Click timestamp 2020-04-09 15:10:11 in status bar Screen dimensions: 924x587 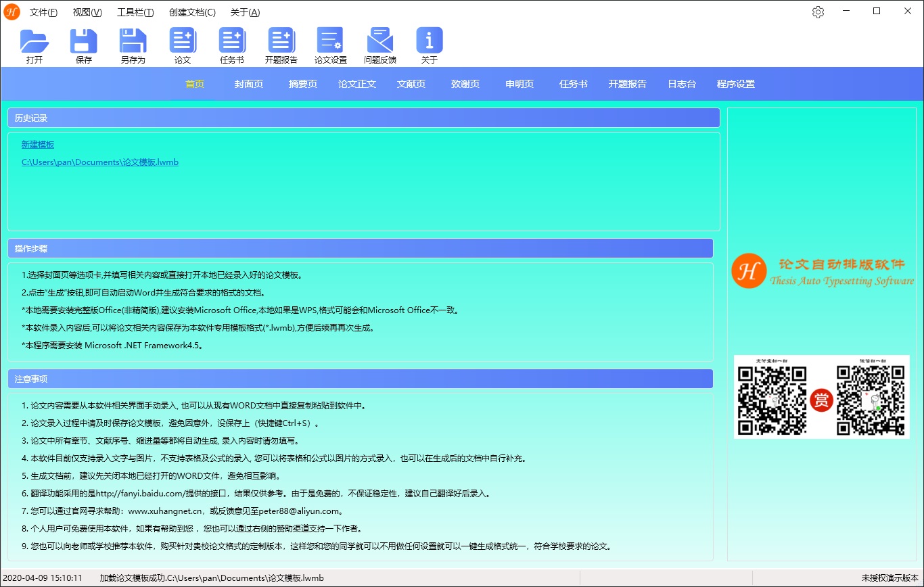tap(42, 578)
